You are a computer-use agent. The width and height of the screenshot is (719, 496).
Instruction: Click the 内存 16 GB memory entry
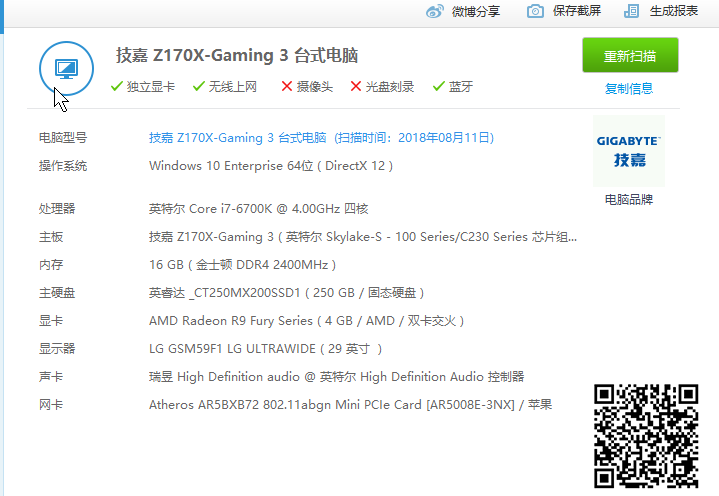[242, 265]
